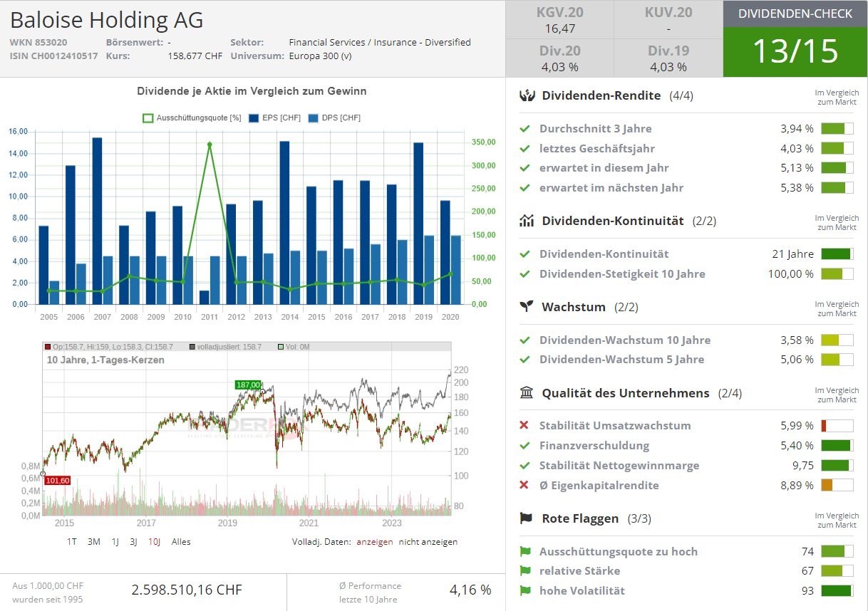Viewport: 868px width, 611px height.
Task: Click the Baloise Holding AG title
Action: point(107,20)
